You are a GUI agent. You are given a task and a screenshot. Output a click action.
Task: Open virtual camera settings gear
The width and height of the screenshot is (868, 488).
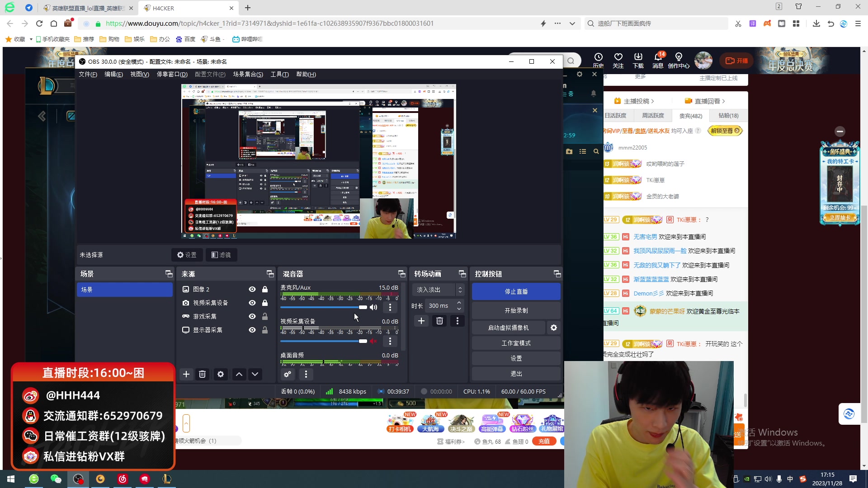(554, 328)
